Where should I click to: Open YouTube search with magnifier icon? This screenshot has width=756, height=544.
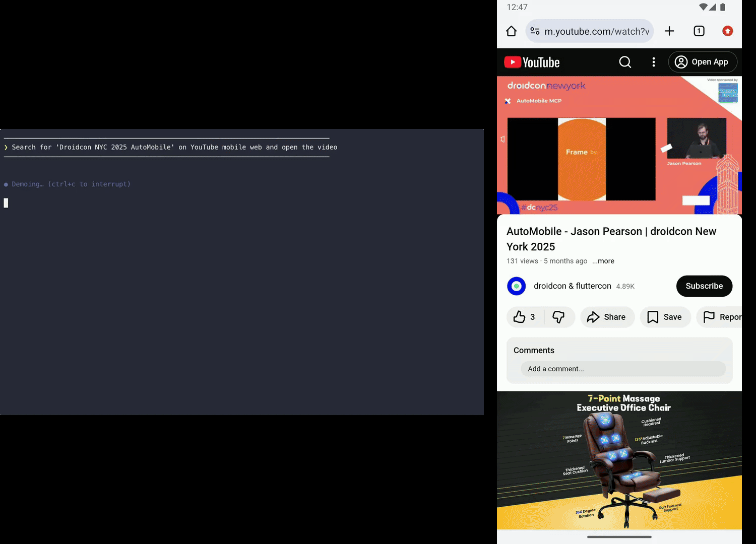click(x=625, y=62)
